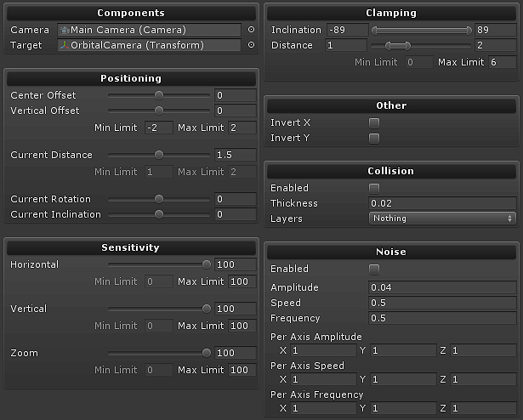The height and width of the screenshot is (420, 523).
Task: Click the Noise Speed field
Action: click(x=442, y=303)
